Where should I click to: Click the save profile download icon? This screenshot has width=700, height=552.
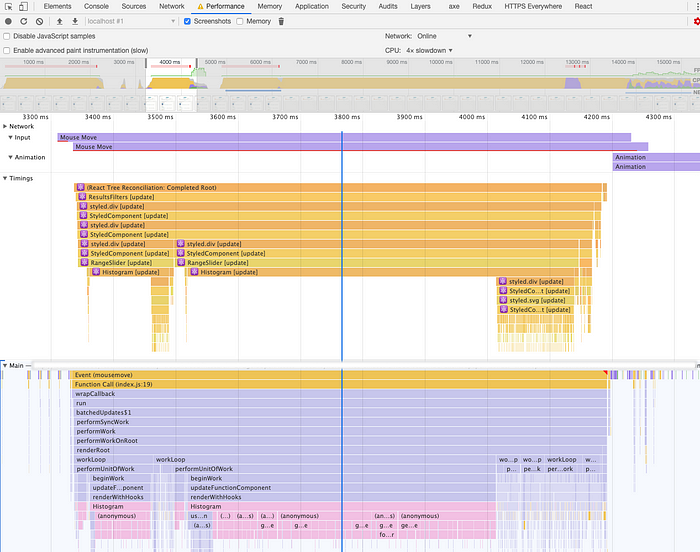[x=75, y=21]
